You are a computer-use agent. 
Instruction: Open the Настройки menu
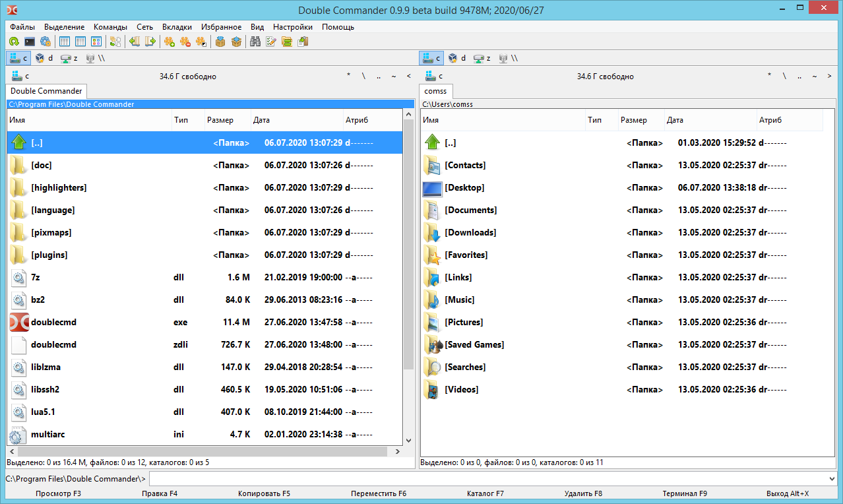(293, 27)
